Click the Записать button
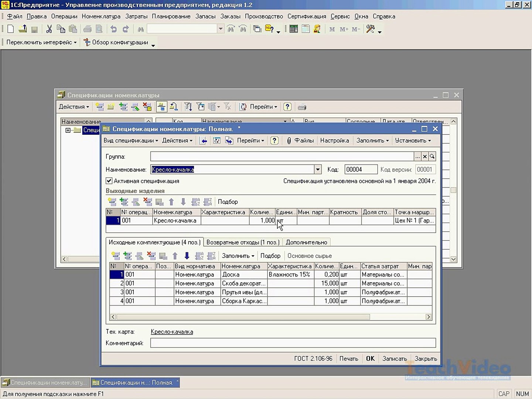532x399 pixels. pos(395,359)
